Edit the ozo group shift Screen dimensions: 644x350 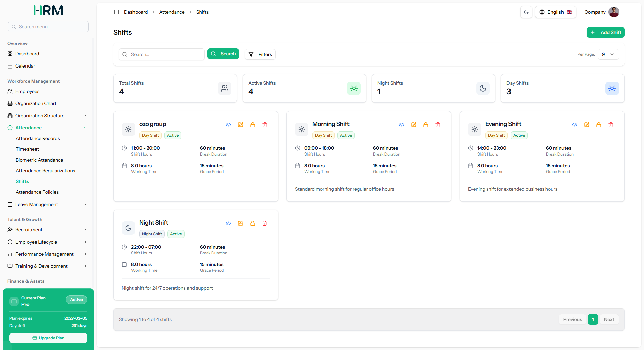pyautogui.click(x=240, y=125)
